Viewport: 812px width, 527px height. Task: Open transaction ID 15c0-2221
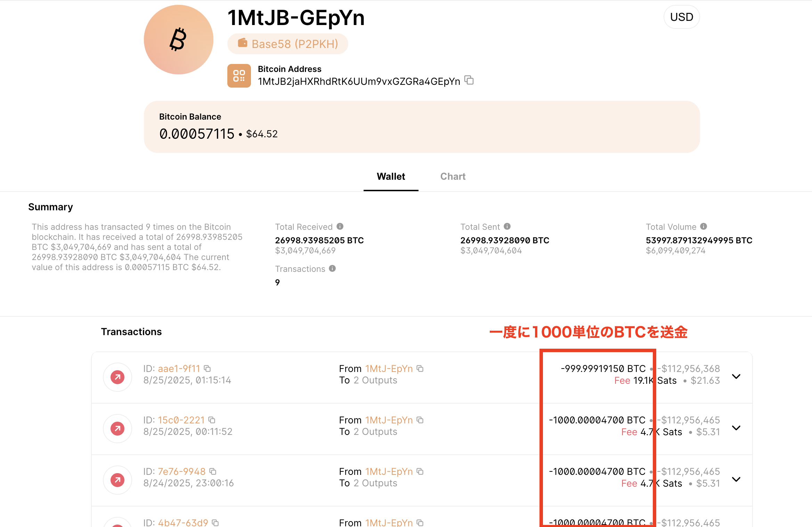pos(181,420)
